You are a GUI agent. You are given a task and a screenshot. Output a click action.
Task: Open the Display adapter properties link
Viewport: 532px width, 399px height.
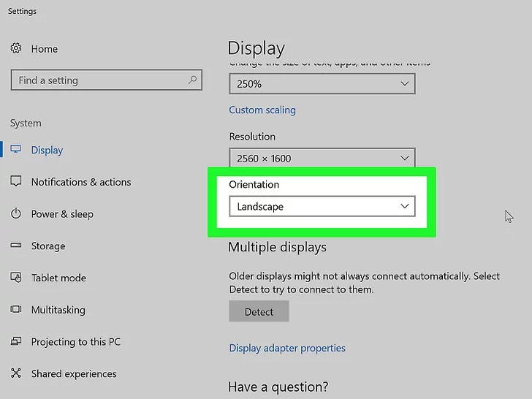[287, 349]
